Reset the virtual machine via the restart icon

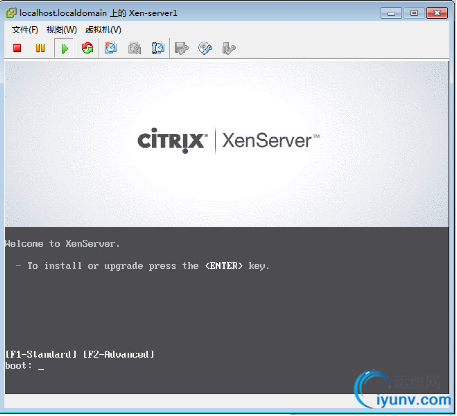pos(87,48)
